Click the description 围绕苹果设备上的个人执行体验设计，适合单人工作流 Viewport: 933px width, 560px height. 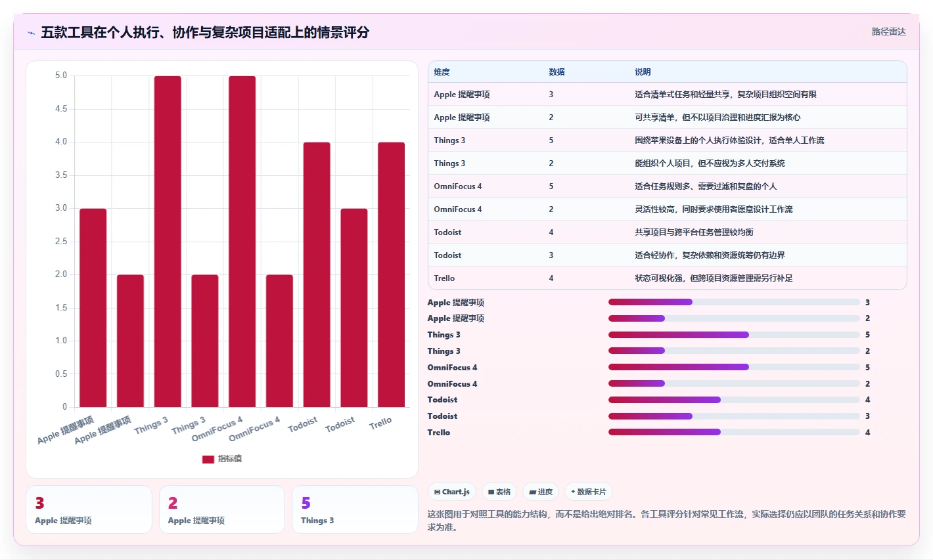click(x=729, y=140)
